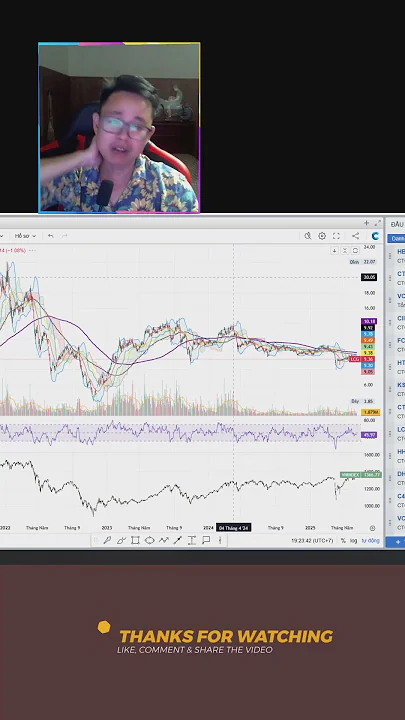
Task: Click the blue C logo icon
Action: pos(376,236)
